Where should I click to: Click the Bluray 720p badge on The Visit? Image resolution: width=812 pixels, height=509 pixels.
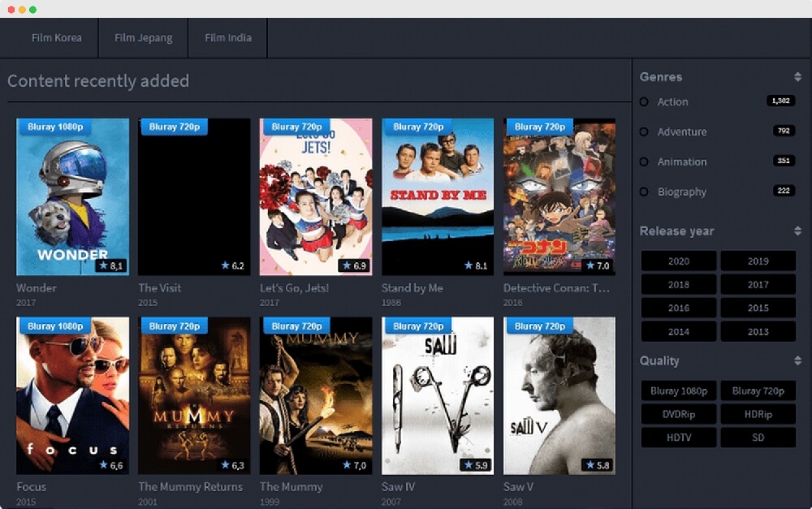pos(174,127)
